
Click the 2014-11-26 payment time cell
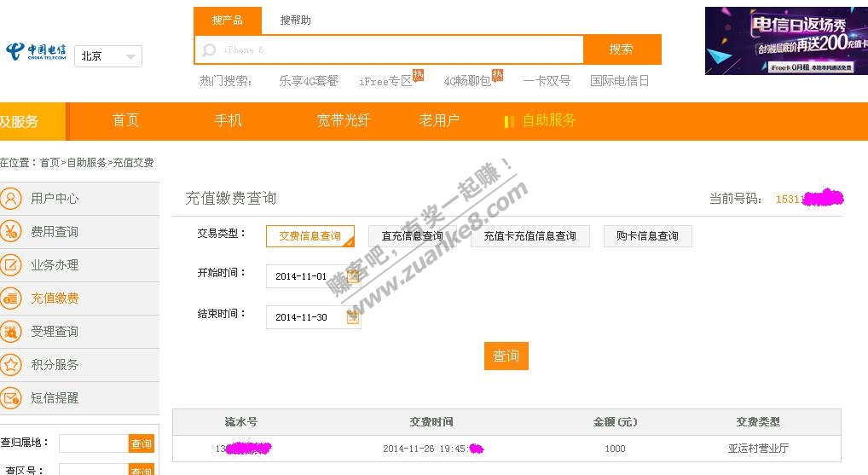(x=433, y=449)
